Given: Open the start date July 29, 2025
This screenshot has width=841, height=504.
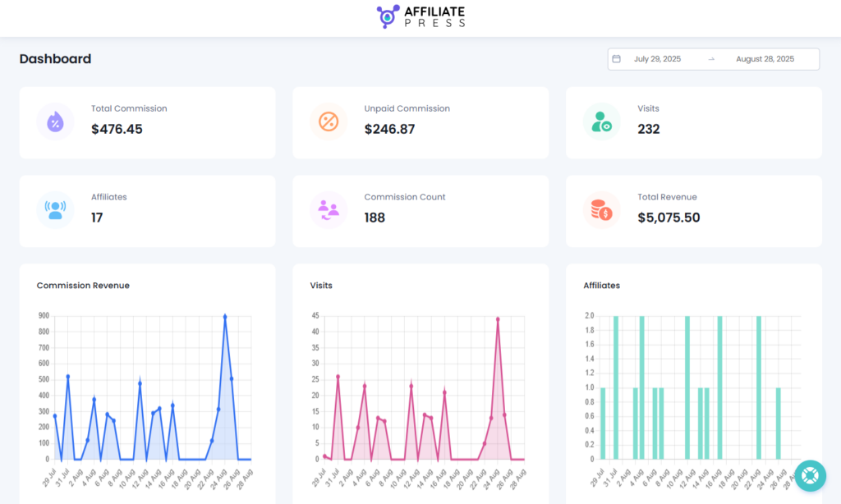Looking at the screenshot, I should click(657, 59).
